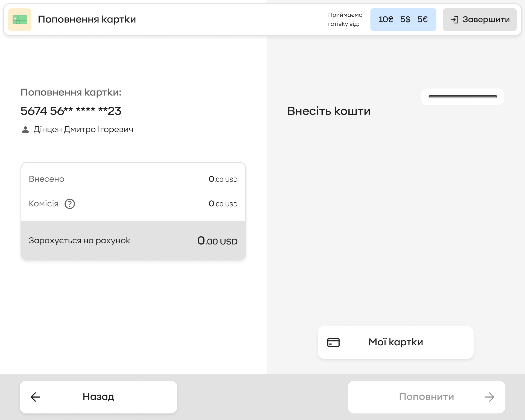
Task: Go back using the Назад button
Action: tap(98, 397)
